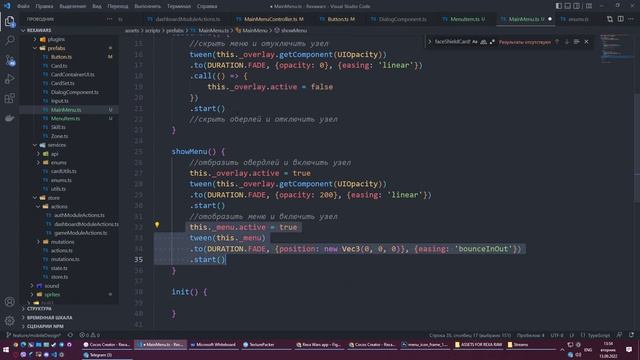
Task: Open the Accounts menu in activity bar
Action: 10,302
